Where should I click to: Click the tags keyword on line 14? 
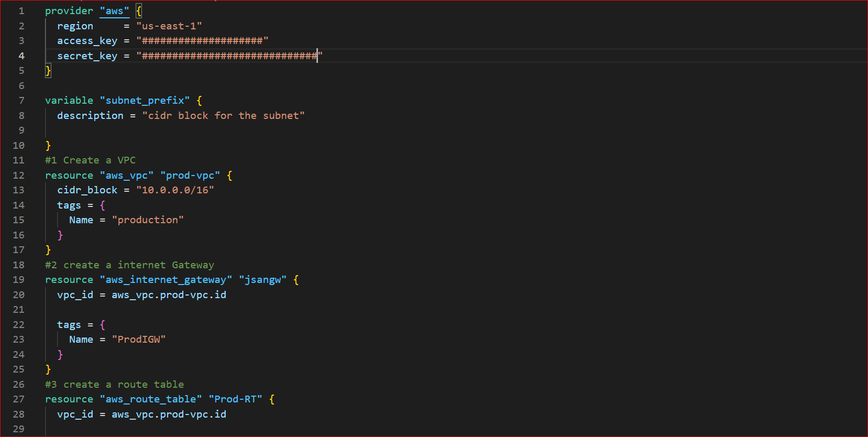point(69,205)
